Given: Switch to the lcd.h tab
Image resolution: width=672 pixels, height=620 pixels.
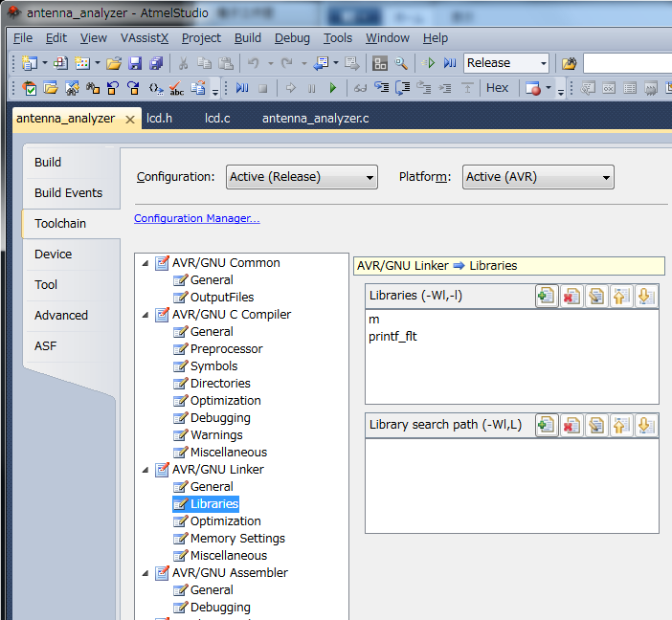Looking at the screenshot, I should point(160,119).
